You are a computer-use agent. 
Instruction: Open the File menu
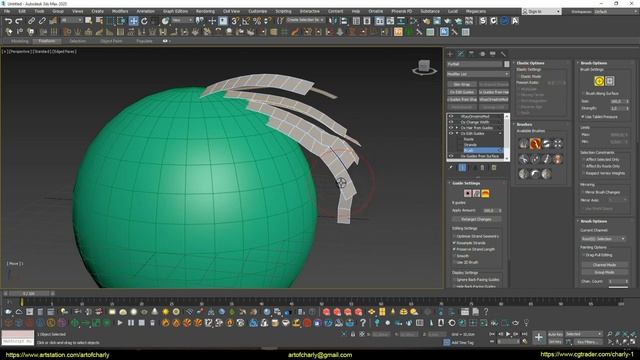coord(7,11)
